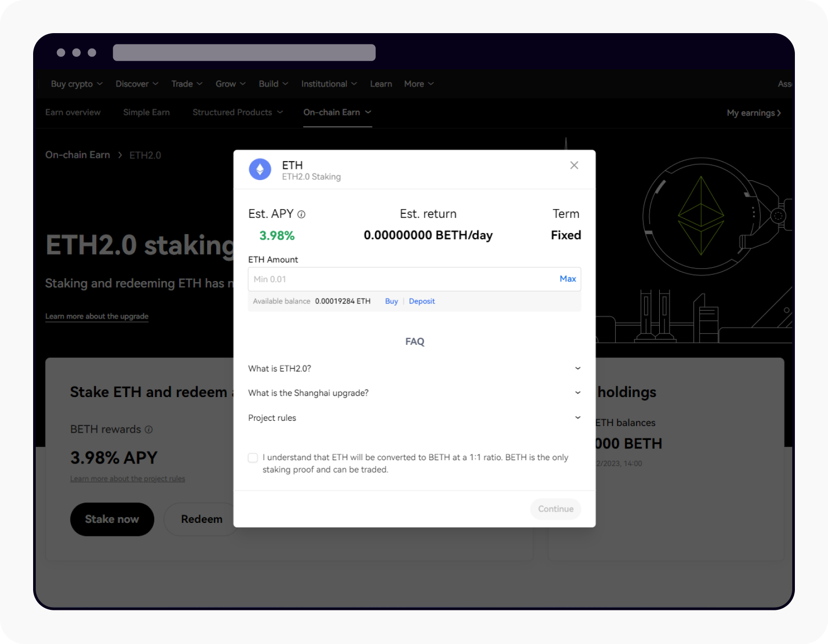Click the ETH coin icon in the staking dialog
The width and height of the screenshot is (828, 644).
pos(260,169)
